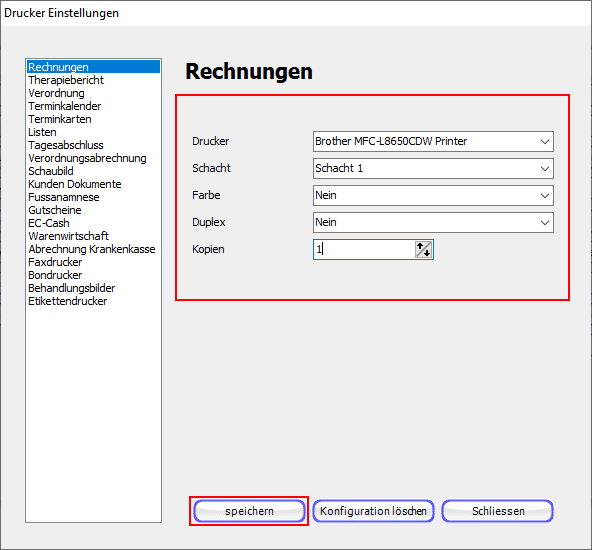Choose Terminkalender from the list
This screenshot has height=550, width=592.
(x=65, y=106)
